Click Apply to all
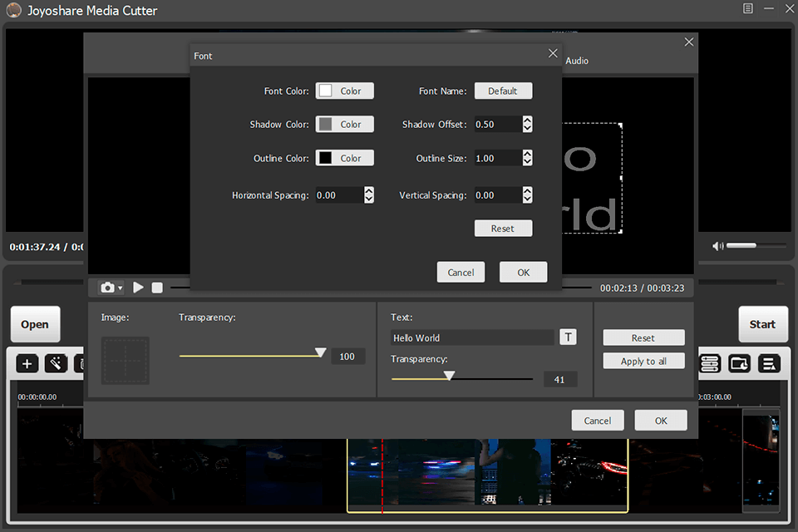This screenshot has height=532, width=798. (643, 360)
